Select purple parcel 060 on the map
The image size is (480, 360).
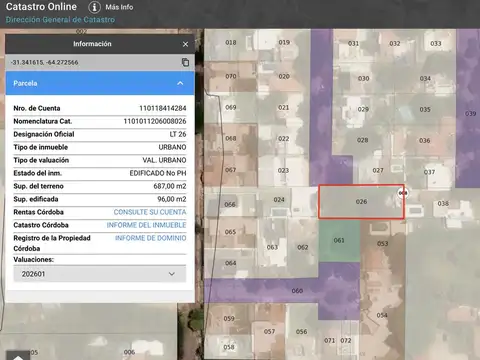click(x=297, y=291)
